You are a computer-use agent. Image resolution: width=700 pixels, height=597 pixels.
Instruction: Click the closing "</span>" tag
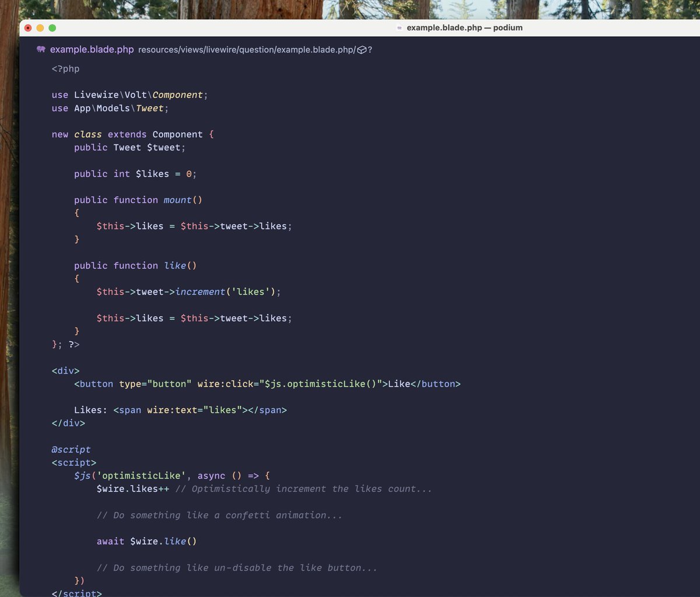[267, 410]
